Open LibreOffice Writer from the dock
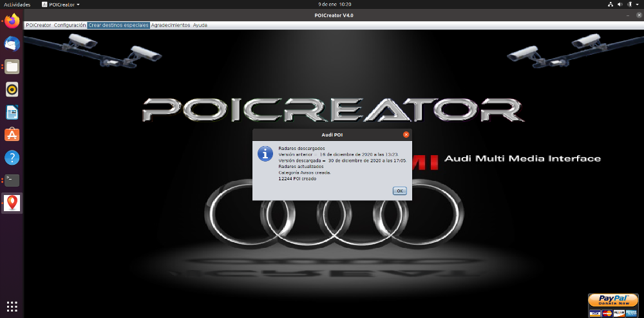 (x=12, y=112)
